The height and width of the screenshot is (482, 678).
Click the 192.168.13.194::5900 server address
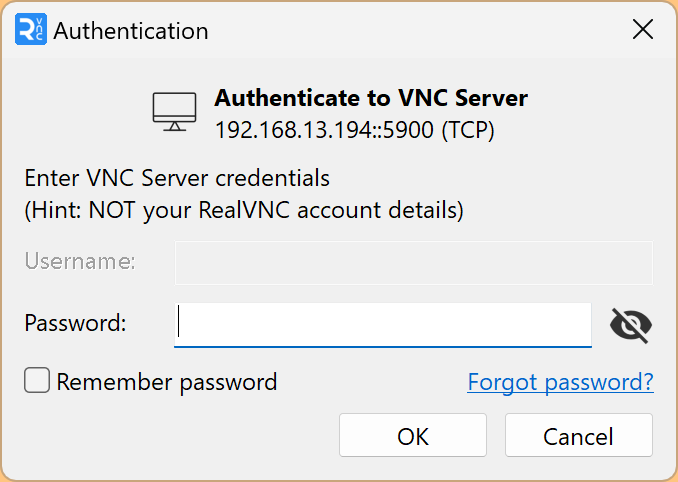tap(325, 130)
